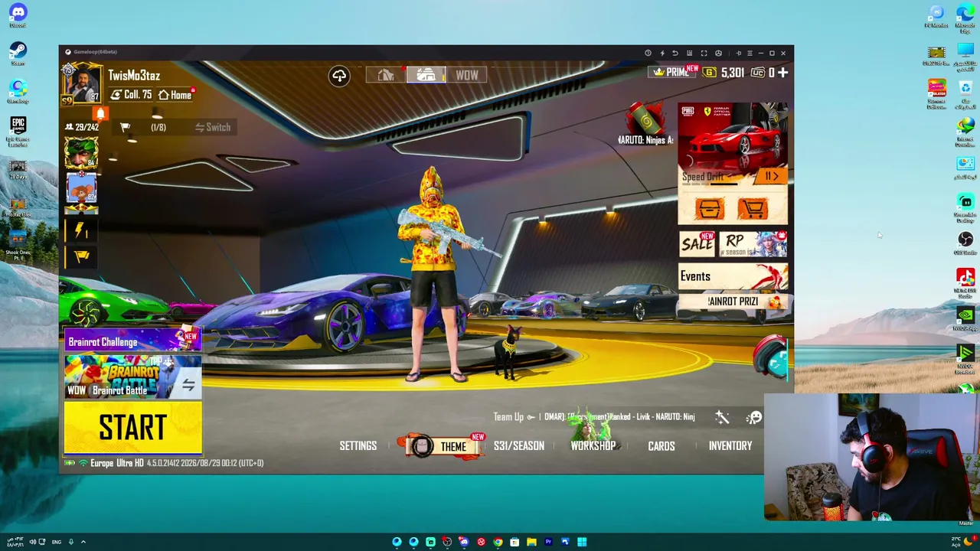980x551 pixels.
Task: Open Adobe Premiere Pro from the taskbar
Action: click(548, 542)
